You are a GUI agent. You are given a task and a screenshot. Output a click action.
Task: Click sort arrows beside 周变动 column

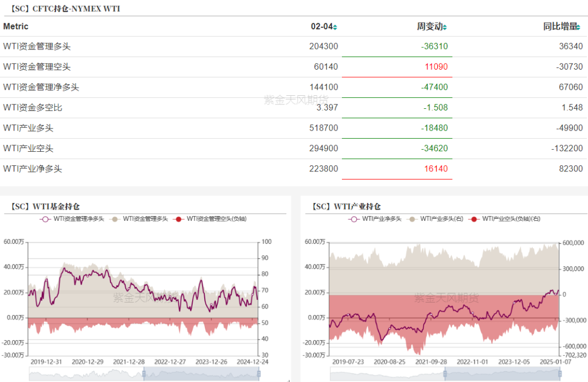pyautogui.click(x=445, y=27)
